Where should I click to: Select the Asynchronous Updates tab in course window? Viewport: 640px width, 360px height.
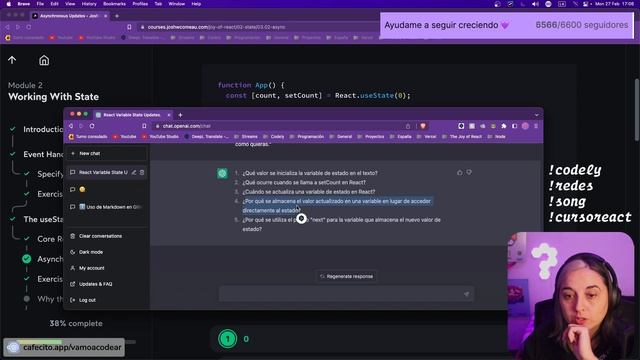point(69,16)
